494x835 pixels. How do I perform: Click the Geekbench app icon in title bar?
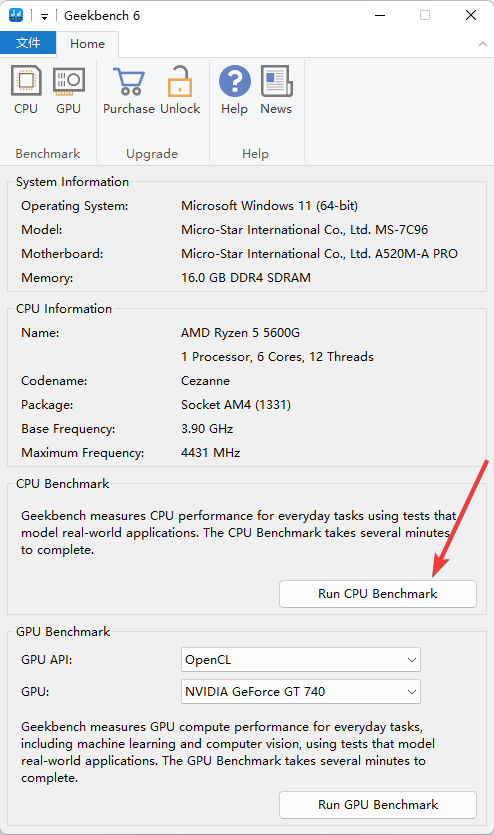(16, 15)
